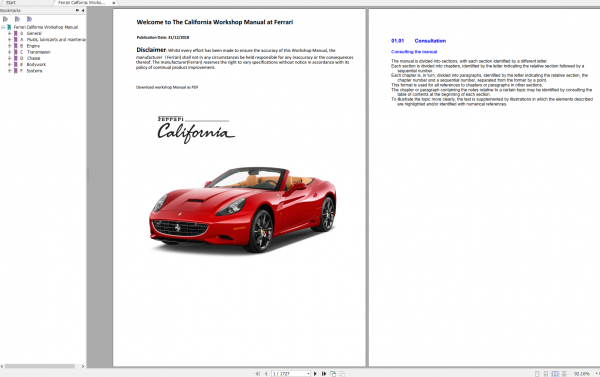Image resolution: width=600 pixels, height=377 pixels.
Task: Expand the Bodywork bookmark node
Action: [x=10, y=64]
